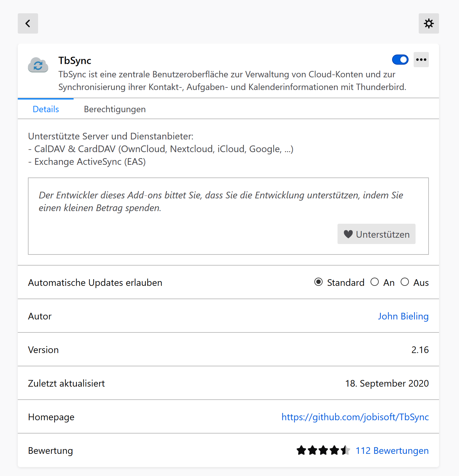Screen dimensions: 459x476
Task: Disable the TbSync add-on toggle
Action: coord(400,60)
